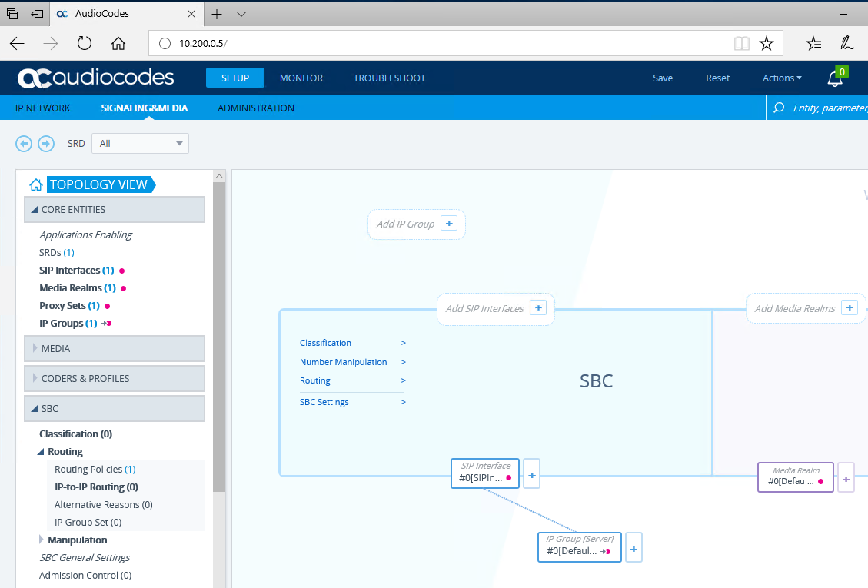868x588 pixels.
Task: Click the address bar URL 10.200.0.5
Action: tap(203, 43)
